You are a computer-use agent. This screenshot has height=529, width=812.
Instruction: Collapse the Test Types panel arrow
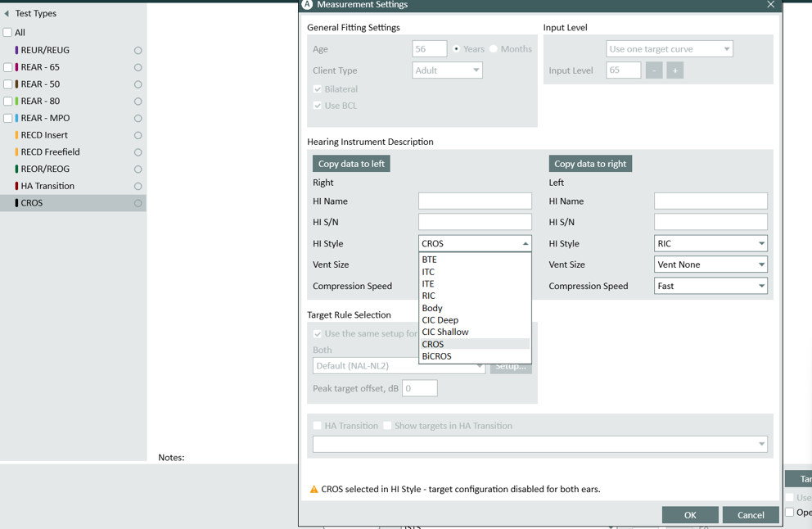(x=7, y=13)
